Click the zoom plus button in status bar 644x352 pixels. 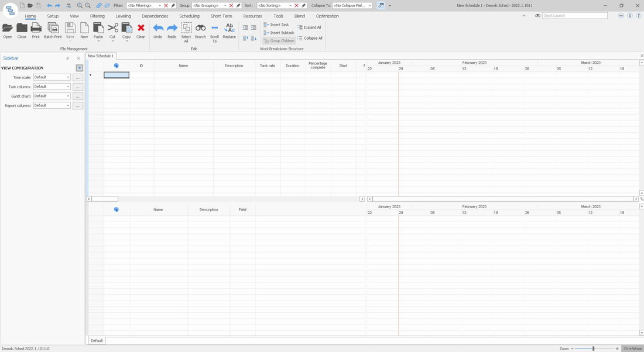(617, 348)
